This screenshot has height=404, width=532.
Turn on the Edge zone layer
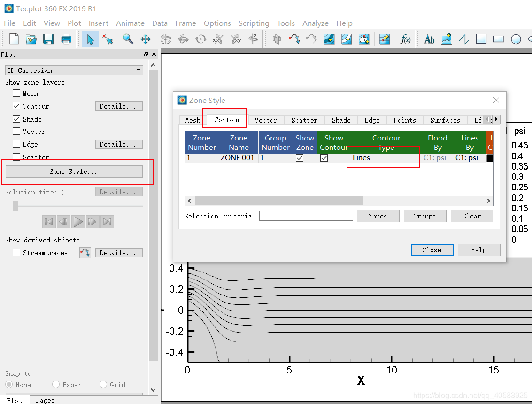pos(16,144)
